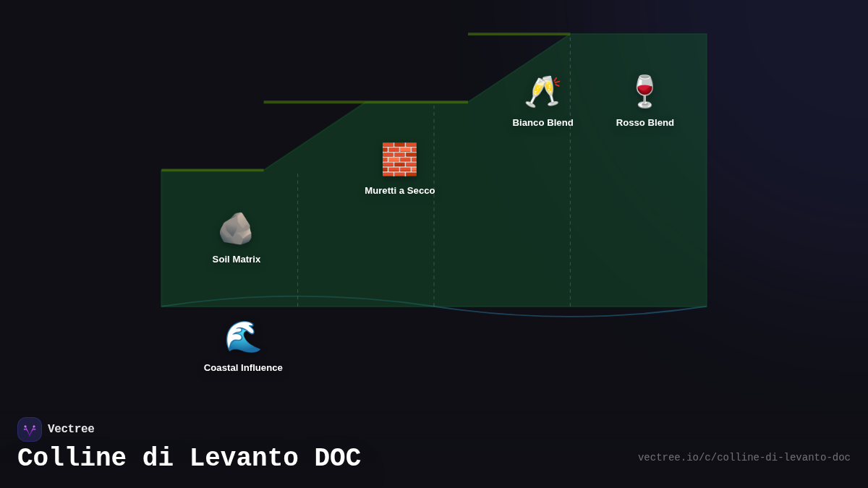
Task: Click the clinking glasses Bianco Blend icon
Action: click(542, 91)
